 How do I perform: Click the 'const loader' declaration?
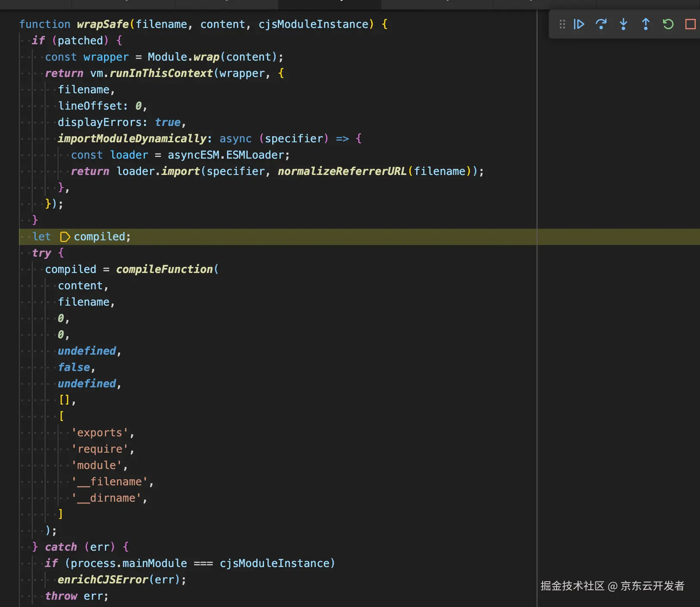(110, 155)
